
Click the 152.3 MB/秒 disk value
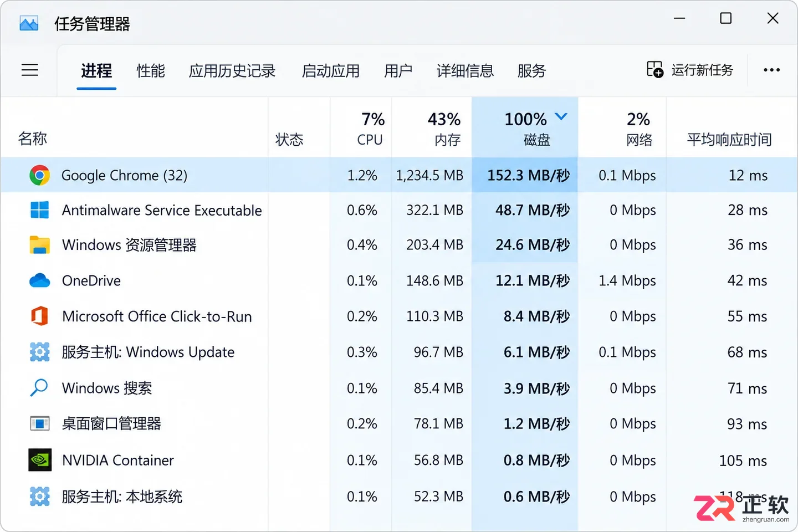(x=529, y=175)
